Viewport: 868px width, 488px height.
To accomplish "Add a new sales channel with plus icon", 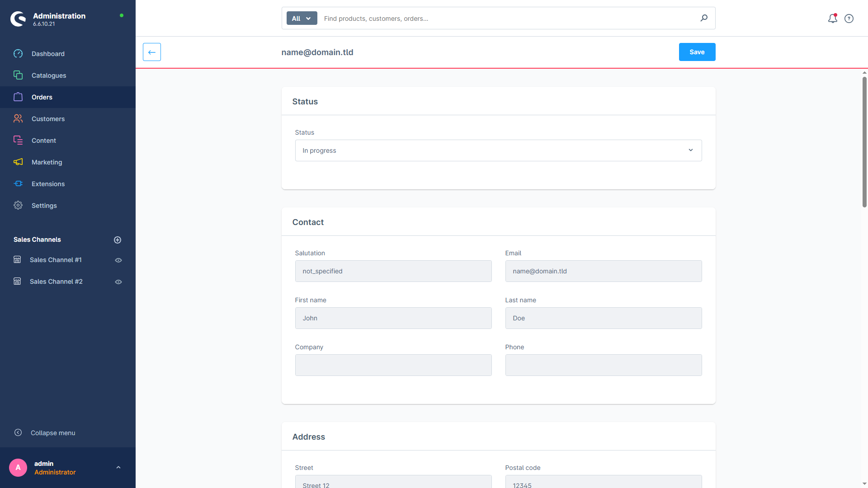I will click(118, 240).
